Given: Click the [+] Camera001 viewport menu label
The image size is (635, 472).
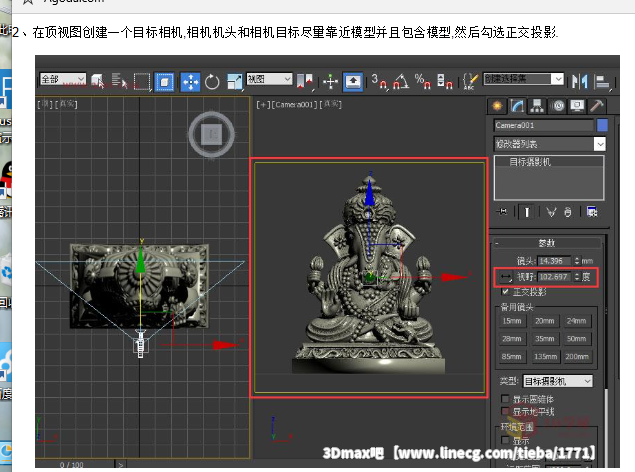Looking at the screenshot, I should point(299,105).
